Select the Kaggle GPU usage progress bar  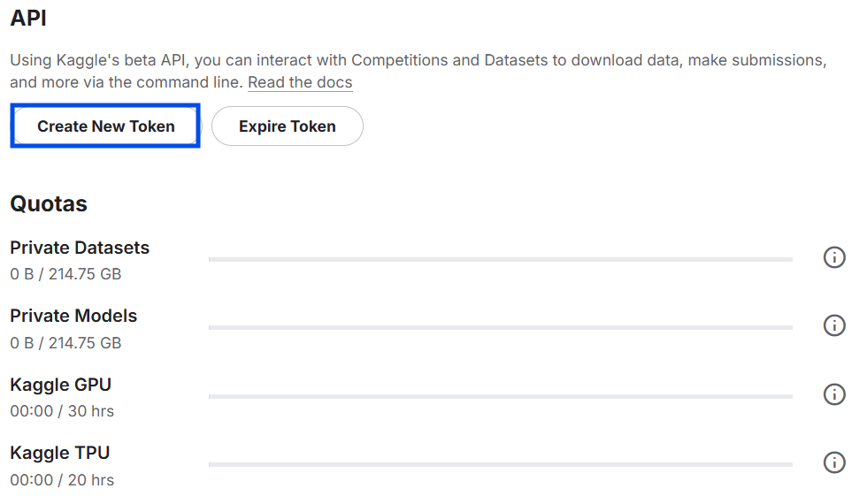coord(500,396)
